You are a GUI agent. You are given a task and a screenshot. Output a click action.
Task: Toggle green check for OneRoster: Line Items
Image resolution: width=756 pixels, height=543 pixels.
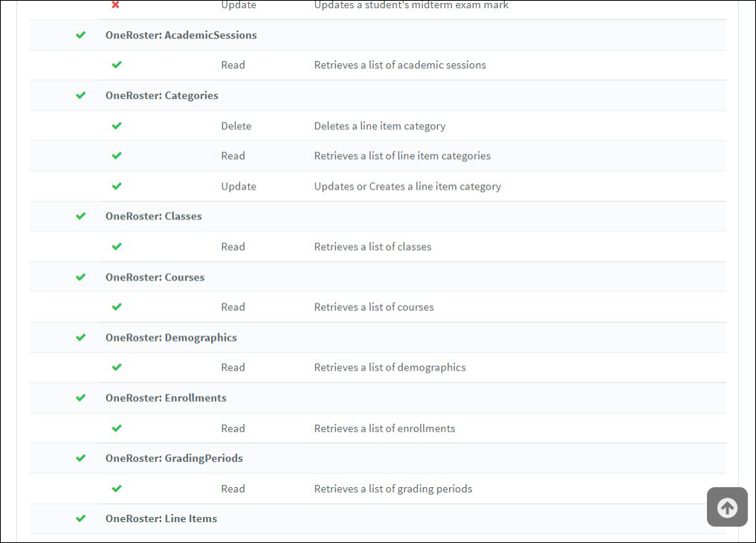pyautogui.click(x=80, y=518)
